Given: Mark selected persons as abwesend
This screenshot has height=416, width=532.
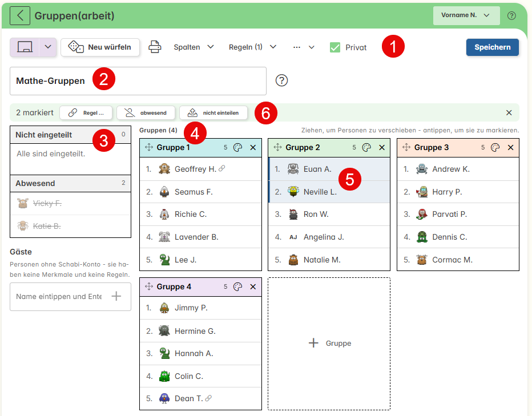Looking at the screenshot, I should tap(146, 112).
